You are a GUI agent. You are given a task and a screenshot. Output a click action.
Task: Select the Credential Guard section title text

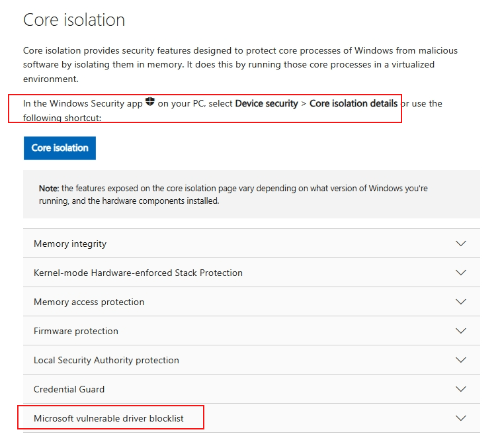pyautogui.click(x=69, y=389)
